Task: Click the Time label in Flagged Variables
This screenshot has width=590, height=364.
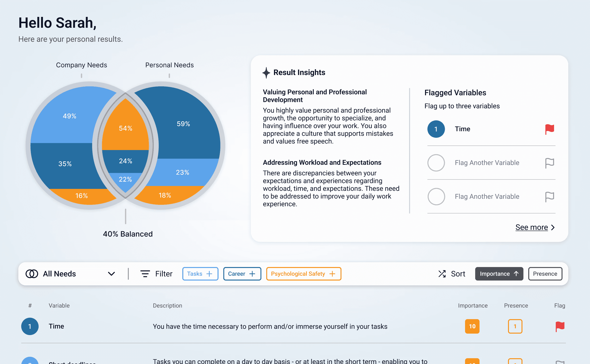Action: pos(462,129)
